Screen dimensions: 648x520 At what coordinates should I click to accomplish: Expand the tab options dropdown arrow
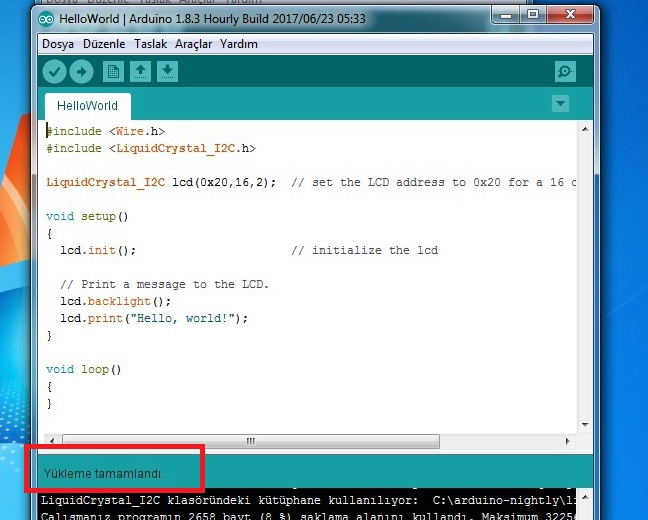point(560,103)
